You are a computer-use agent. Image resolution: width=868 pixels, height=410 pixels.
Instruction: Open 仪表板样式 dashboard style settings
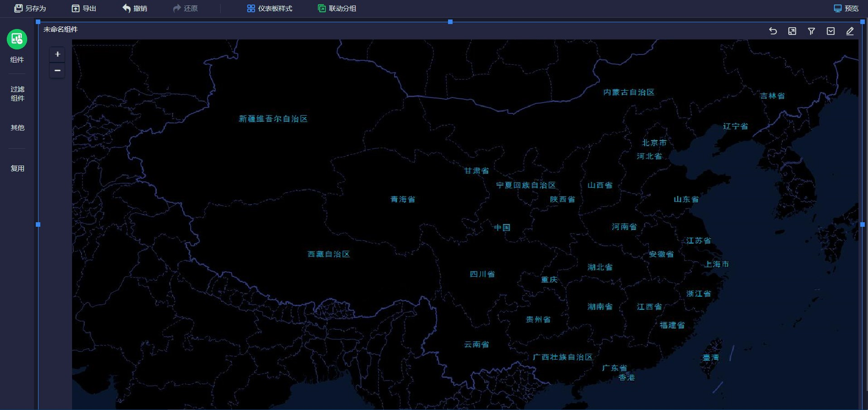pyautogui.click(x=270, y=8)
